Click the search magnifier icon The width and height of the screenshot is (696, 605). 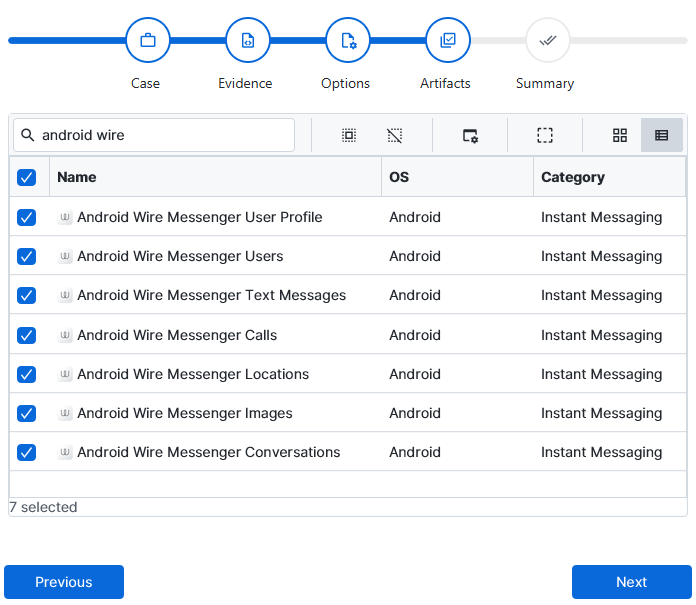[28, 135]
